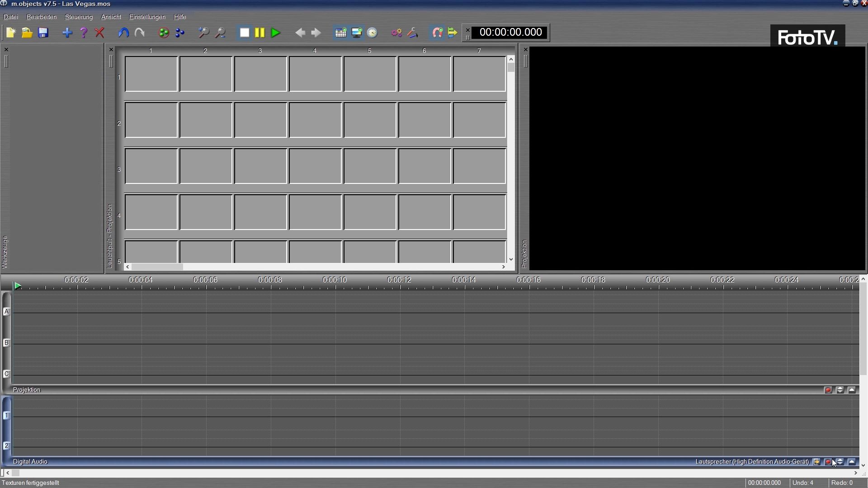Select audio track 1 label
This screenshot has height=488, width=868.
click(7, 416)
